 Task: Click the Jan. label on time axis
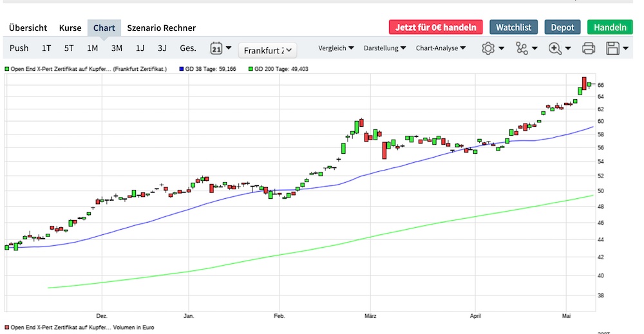tap(189, 316)
